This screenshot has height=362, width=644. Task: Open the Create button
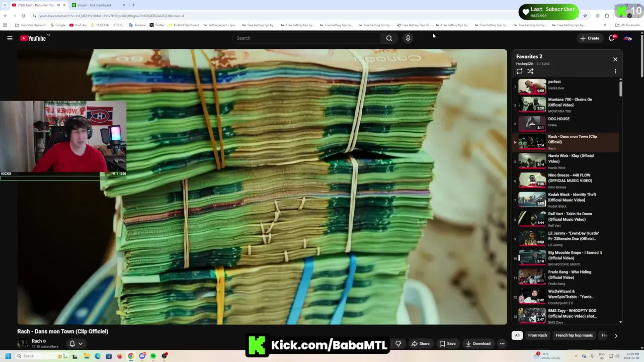[590, 38]
